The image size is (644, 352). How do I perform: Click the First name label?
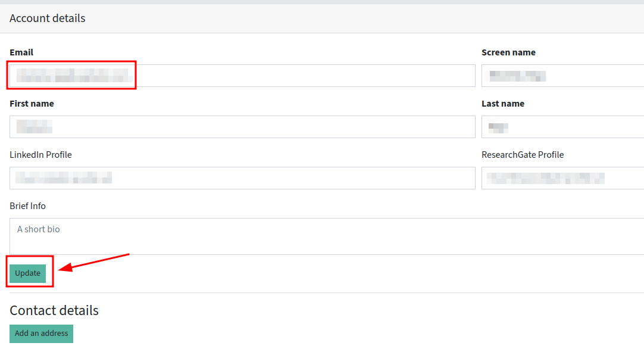(x=32, y=104)
